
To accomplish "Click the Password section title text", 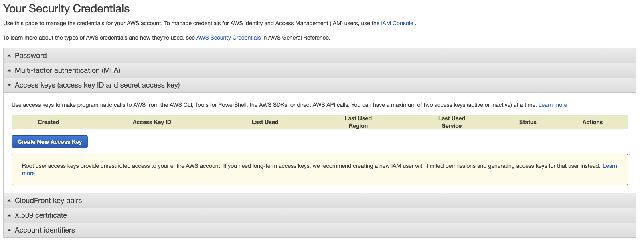I will click(31, 56).
